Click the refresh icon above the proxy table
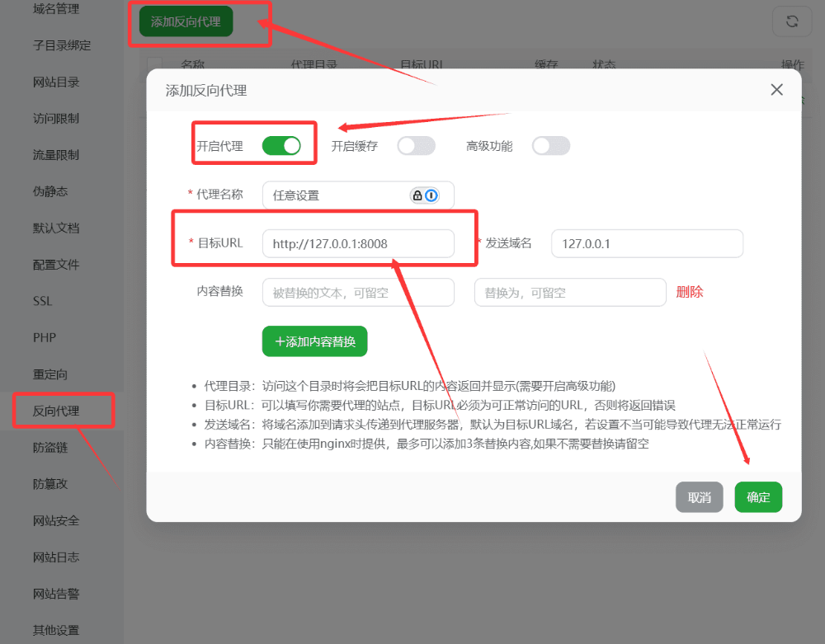The height and width of the screenshot is (644, 825). (792, 21)
